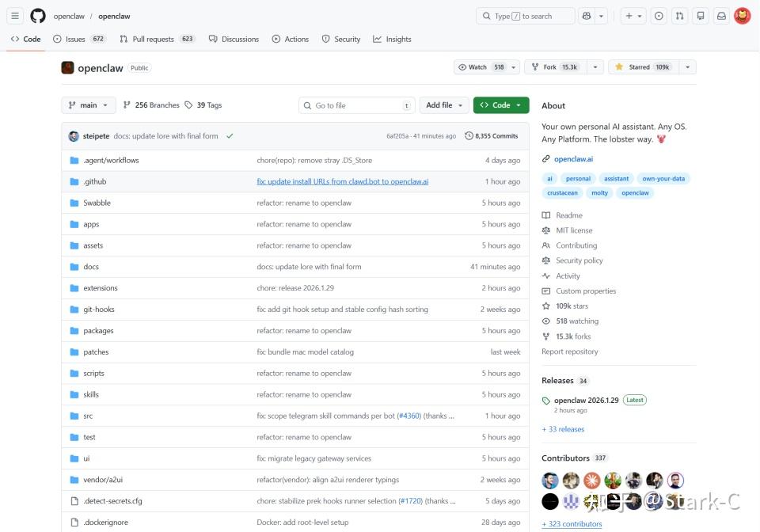
Task: Open the inbox notifications icon
Action: coord(721,16)
